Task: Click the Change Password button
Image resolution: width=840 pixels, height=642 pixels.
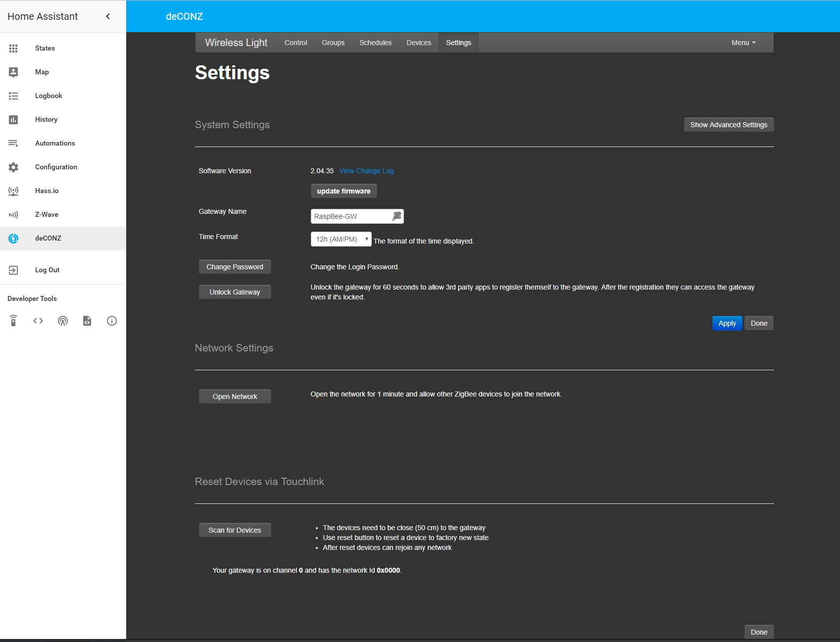Action: pyautogui.click(x=235, y=267)
